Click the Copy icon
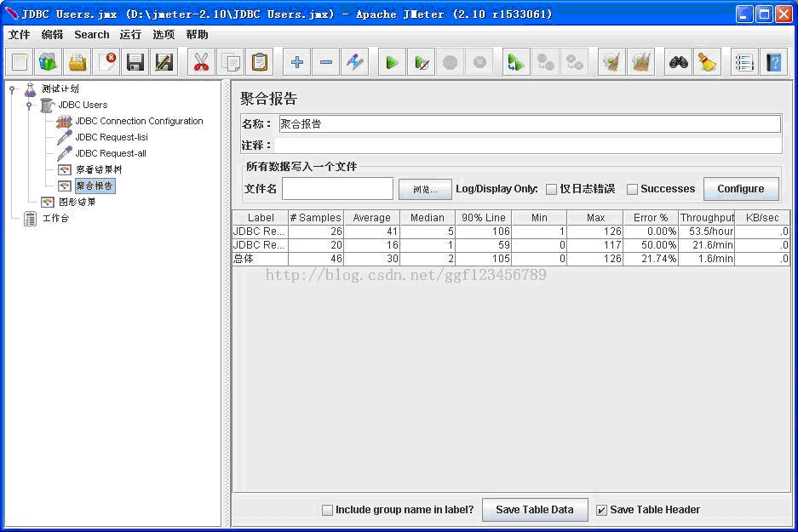798x532 pixels. tap(230, 62)
